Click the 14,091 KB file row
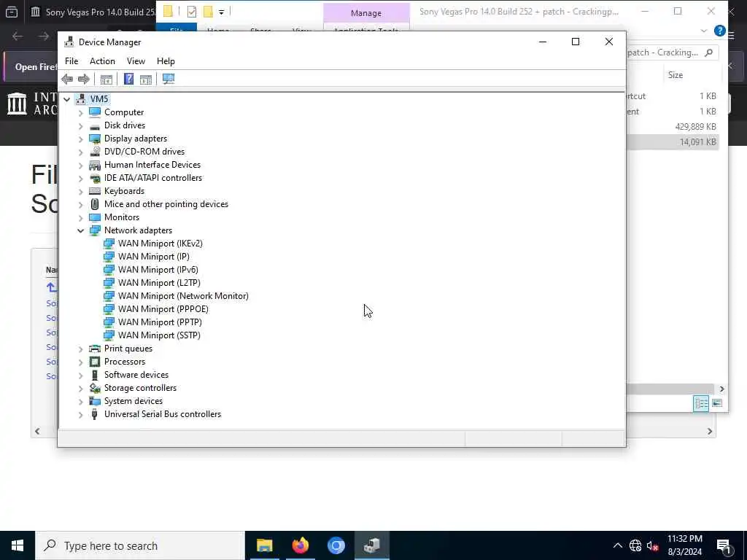Image resolution: width=747 pixels, height=560 pixels. [x=672, y=142]
